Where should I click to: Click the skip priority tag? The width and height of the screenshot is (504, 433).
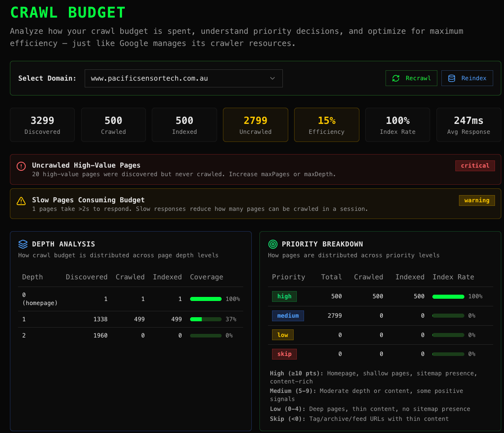[284, 354]
